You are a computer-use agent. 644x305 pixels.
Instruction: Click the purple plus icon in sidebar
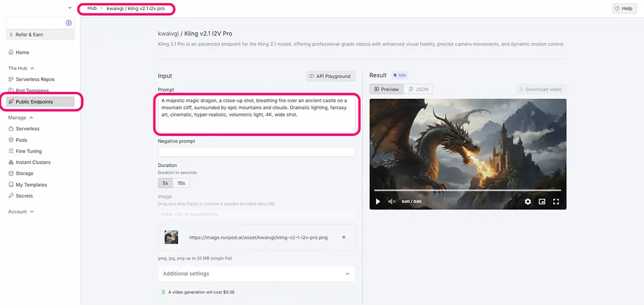click(x=68, y=23)
